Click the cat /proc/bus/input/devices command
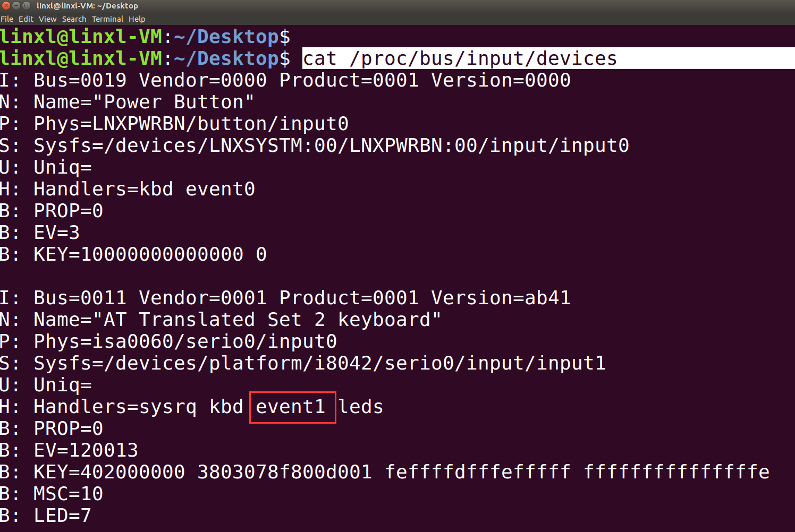Image resolution: width=795 pixels, height=532 pixels. (459, 58)
